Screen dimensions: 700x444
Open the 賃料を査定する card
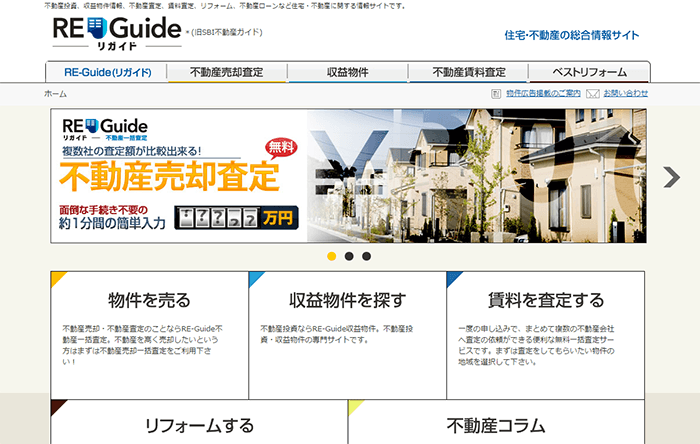point(546,335)
